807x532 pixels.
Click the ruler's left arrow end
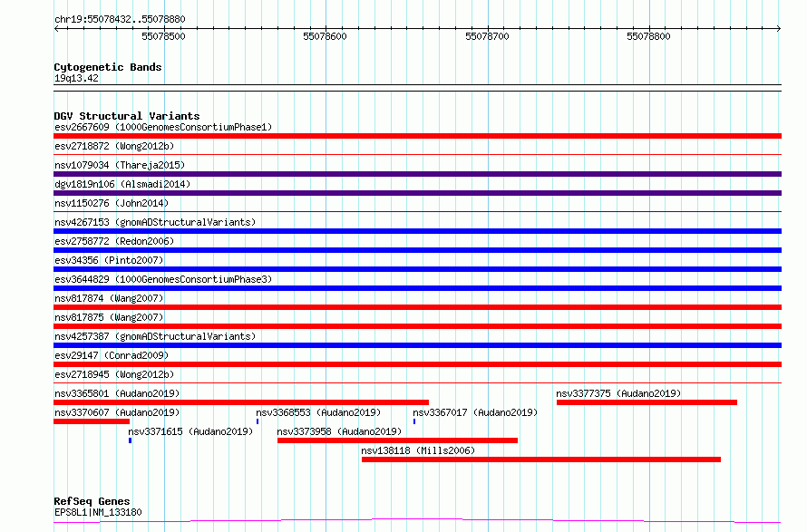(x=56, y=29)
